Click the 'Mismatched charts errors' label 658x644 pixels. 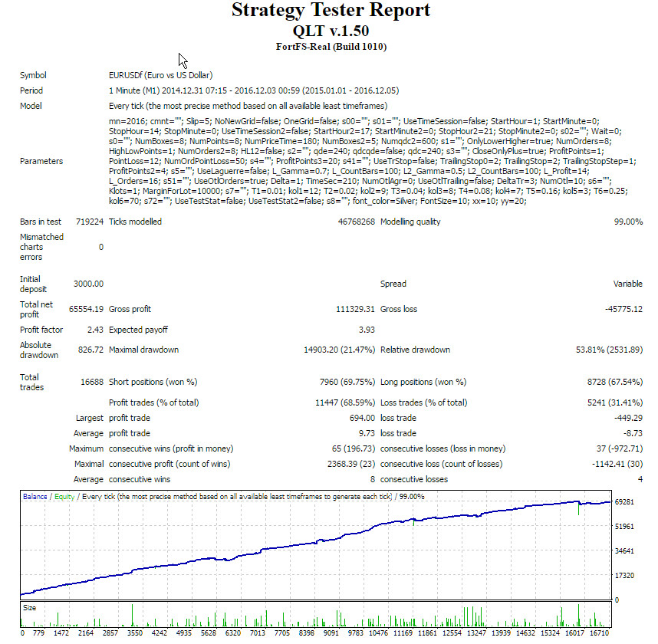[41, 247]
